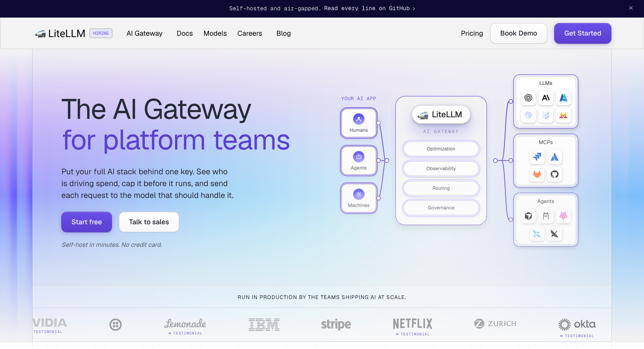Click the 'Agents' heading in the right-hand card
The width and height of the screenshot is (644, 349).
coord(546,201)
